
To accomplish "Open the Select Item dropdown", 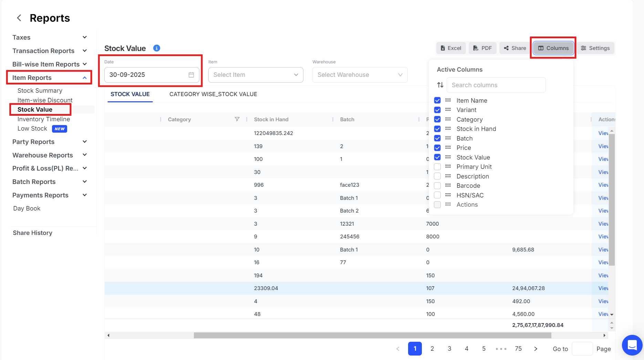I will [256, 75].
